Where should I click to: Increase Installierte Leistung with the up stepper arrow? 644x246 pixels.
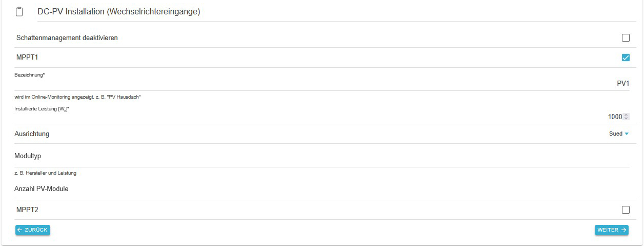tap(626, 115)
